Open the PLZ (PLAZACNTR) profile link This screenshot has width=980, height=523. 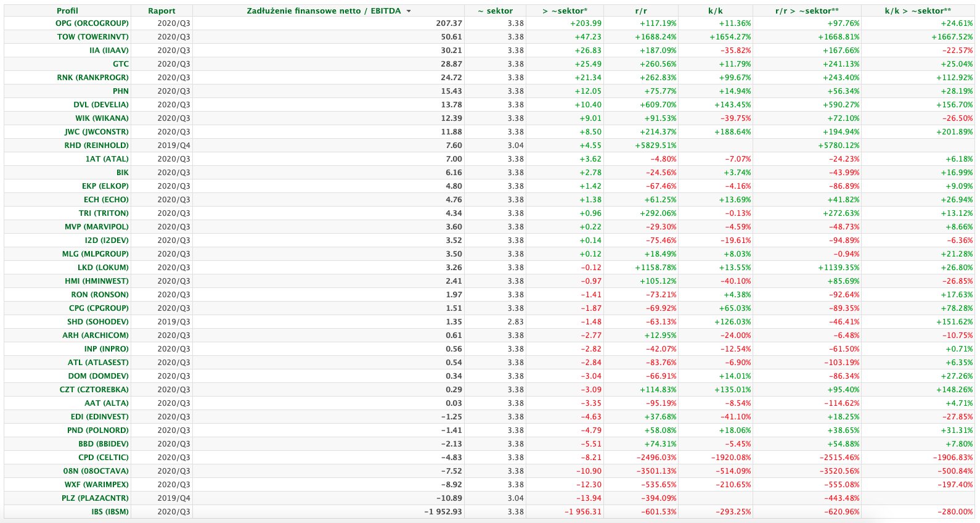(x=96, y=498)
